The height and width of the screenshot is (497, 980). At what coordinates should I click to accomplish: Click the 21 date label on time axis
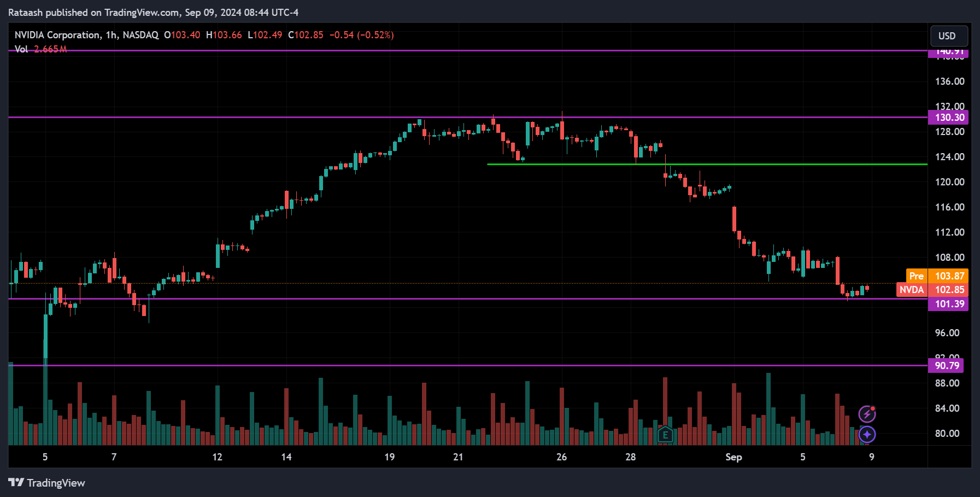(x=458, y=457)
